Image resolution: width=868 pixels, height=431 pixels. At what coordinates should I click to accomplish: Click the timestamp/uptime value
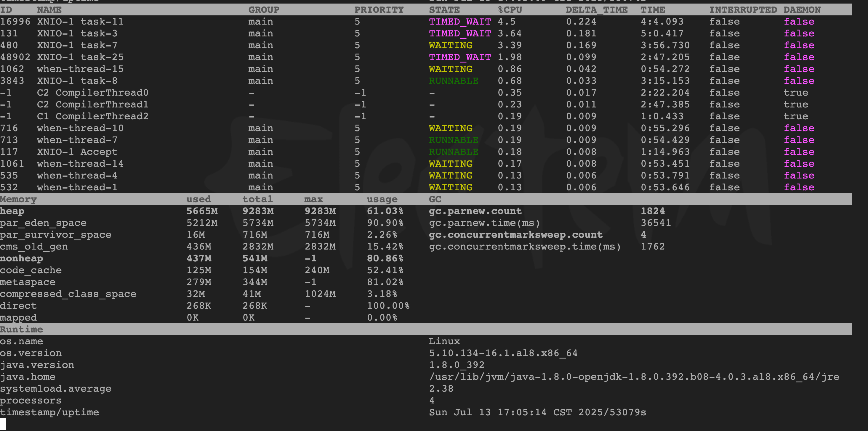[537, 412]
